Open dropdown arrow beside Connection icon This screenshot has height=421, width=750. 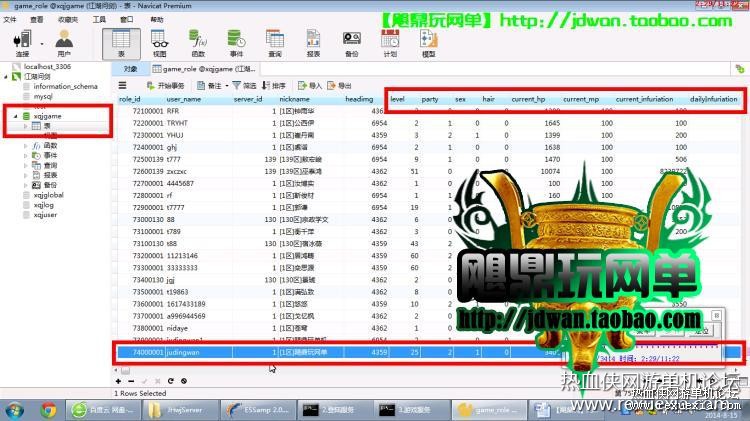click(42, 44)
